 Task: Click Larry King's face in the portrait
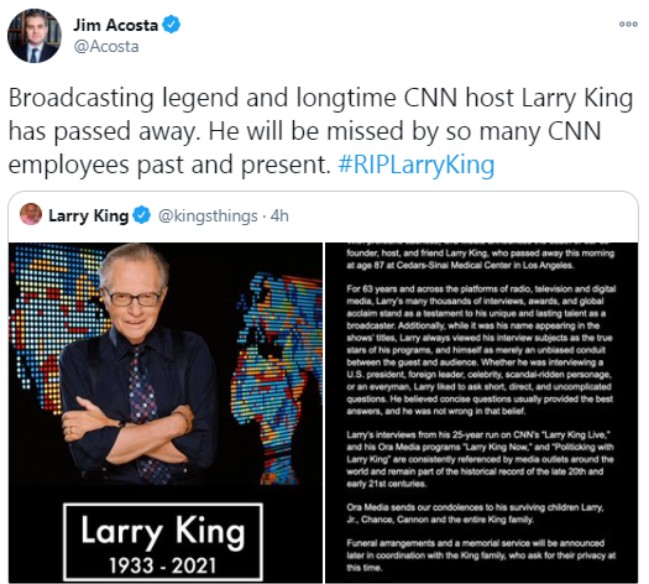[x=133, y=296]
